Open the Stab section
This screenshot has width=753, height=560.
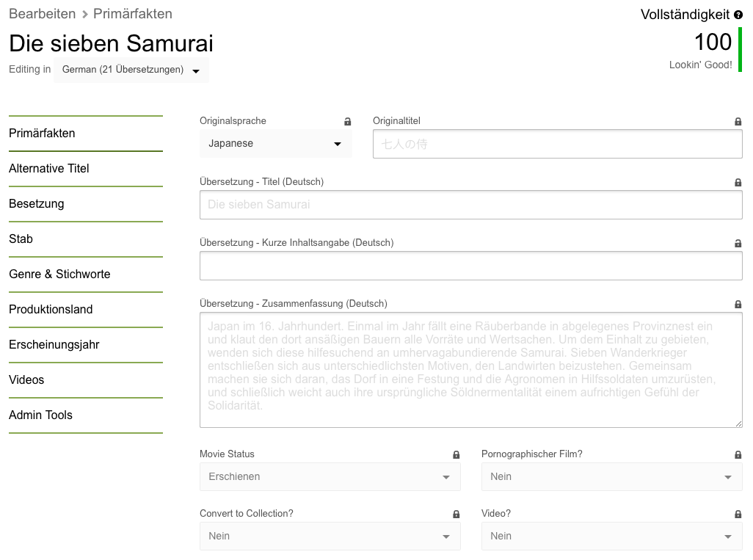pyautogui.click(x=85, y=239)
